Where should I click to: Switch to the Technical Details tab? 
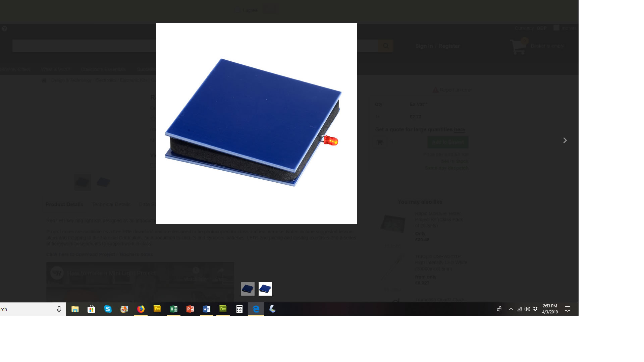pos(111,204)
